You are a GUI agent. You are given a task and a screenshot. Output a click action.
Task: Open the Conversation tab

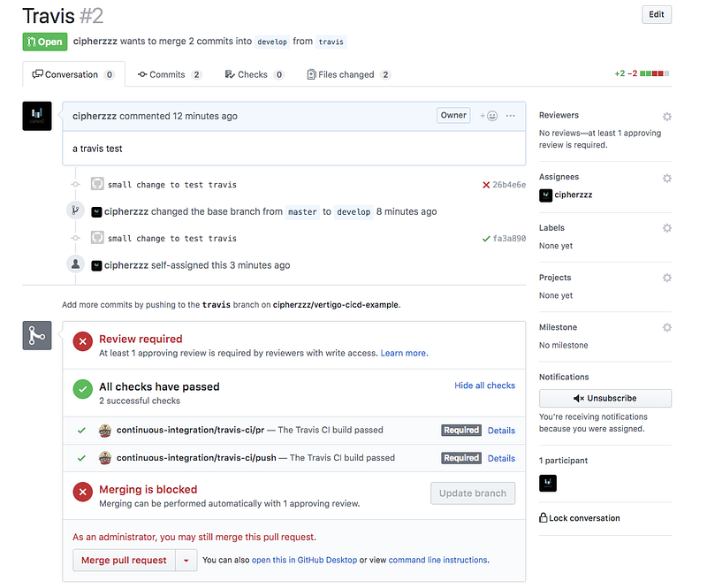tap(73, 74)
